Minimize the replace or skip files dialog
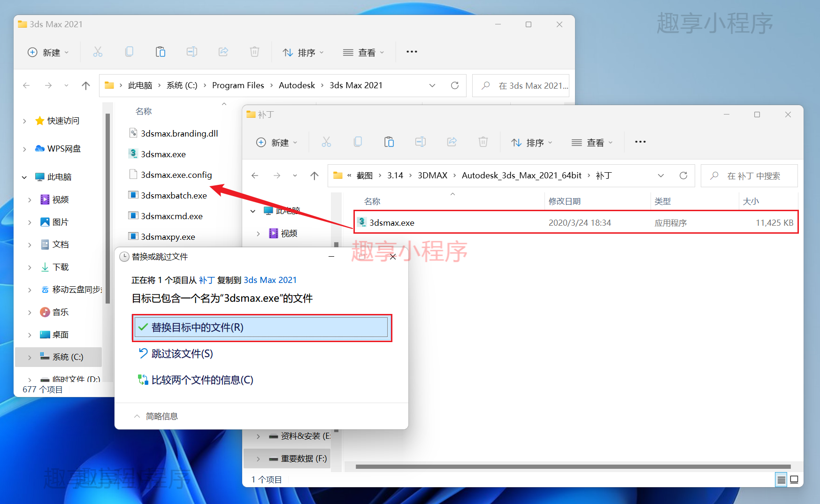Image resolution: width=820 pixels, height=504 pixels. click(x=331, y=257)
